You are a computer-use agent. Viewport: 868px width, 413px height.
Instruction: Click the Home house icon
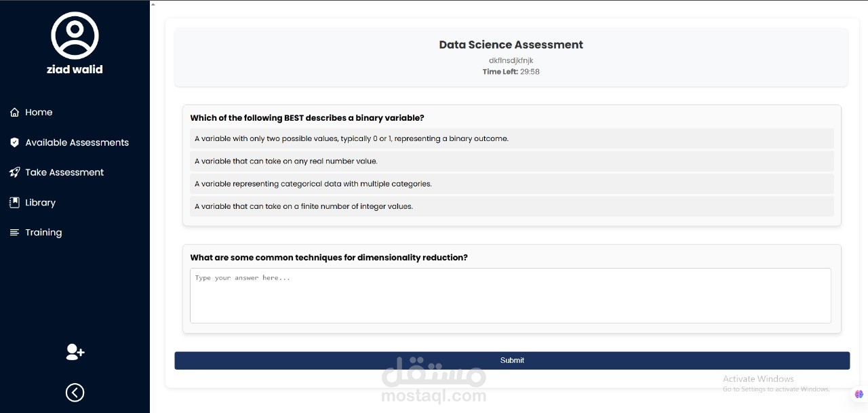14,113
